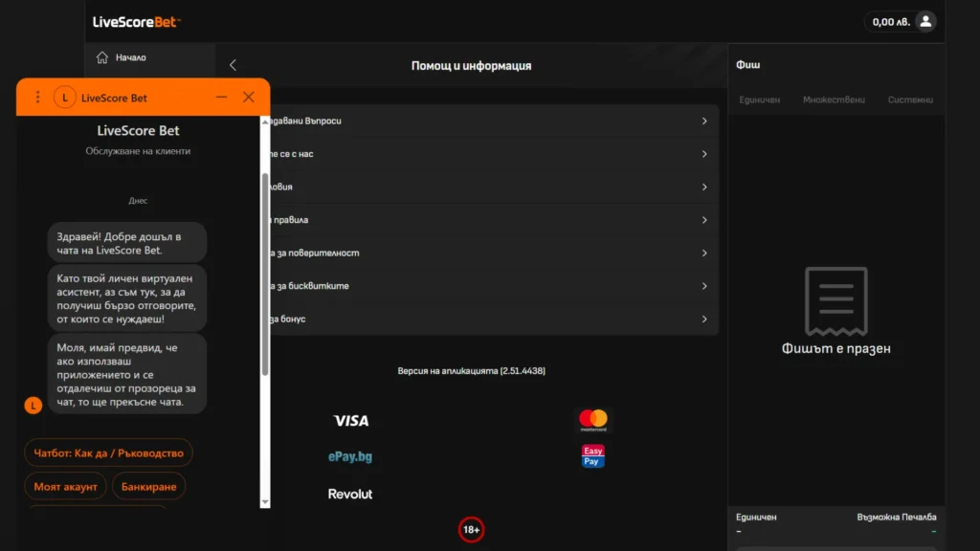Click the 'Здравей! Добре дошъл' chat message
Image resolution: width=980 pixels, height=551 pixels.
(127, 243)
